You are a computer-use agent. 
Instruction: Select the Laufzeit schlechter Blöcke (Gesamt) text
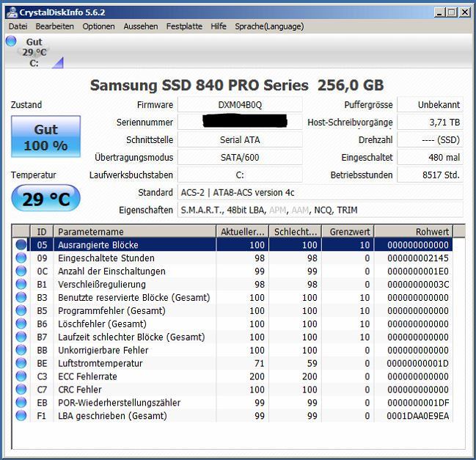(131, 337)
